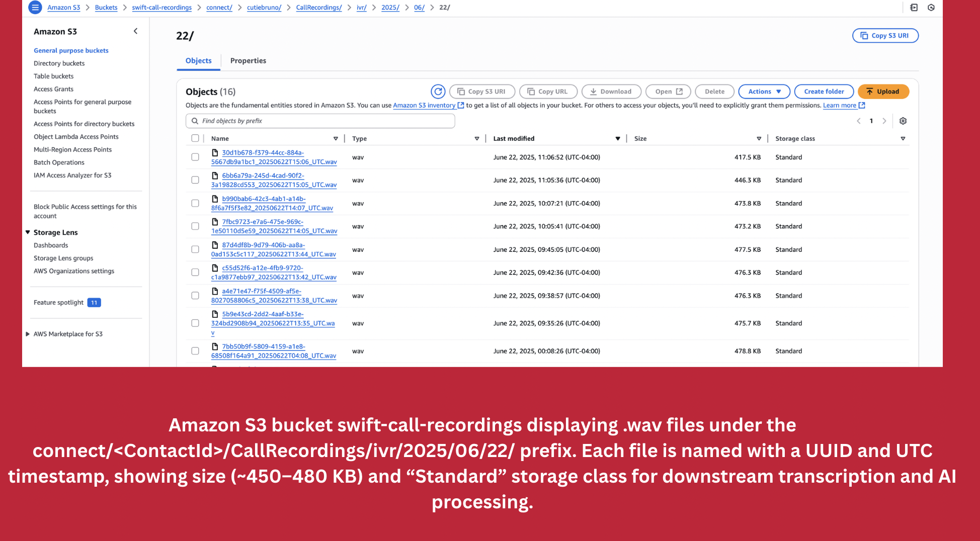Click file icon for 6bb6a79a recording

coord(215,176)
